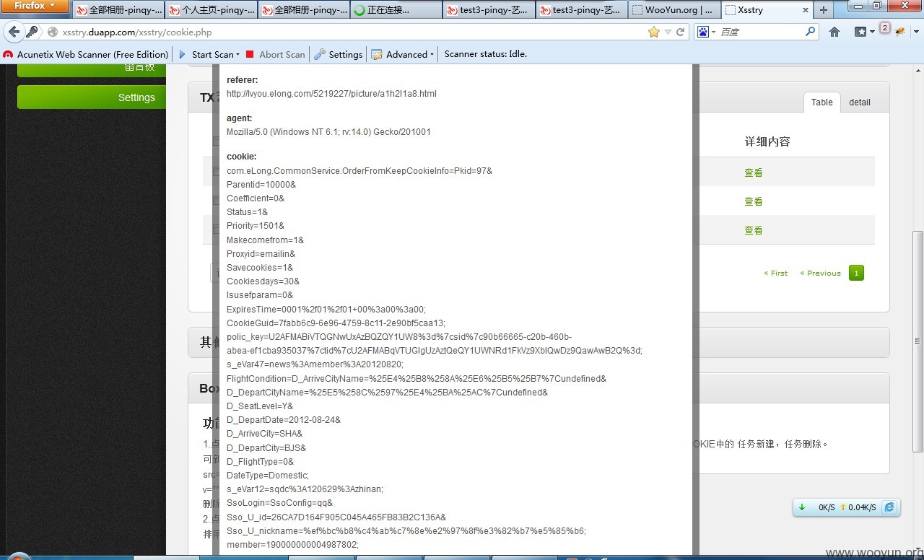
Task: Run search with the magnifier icon
Action: 810,32
